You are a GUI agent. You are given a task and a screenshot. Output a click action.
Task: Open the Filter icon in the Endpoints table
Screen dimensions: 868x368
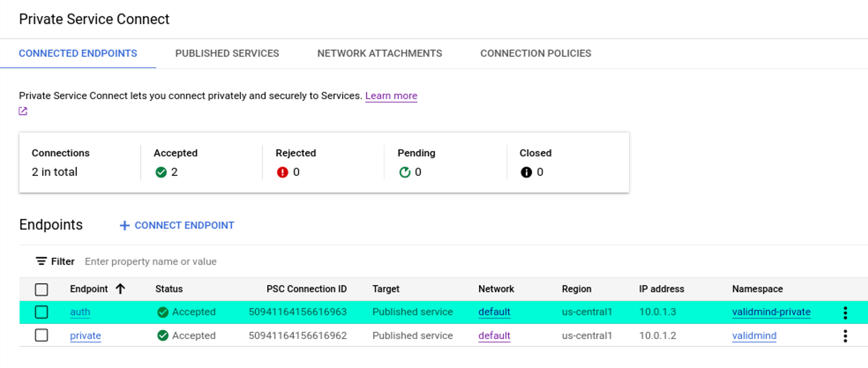[x=42, y=261]
